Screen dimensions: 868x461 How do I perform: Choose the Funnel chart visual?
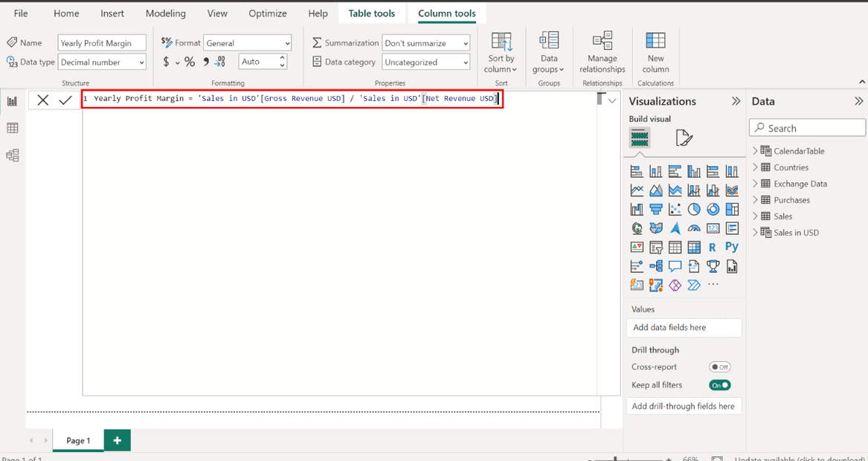pyautogui.click(x=656, y=210)
